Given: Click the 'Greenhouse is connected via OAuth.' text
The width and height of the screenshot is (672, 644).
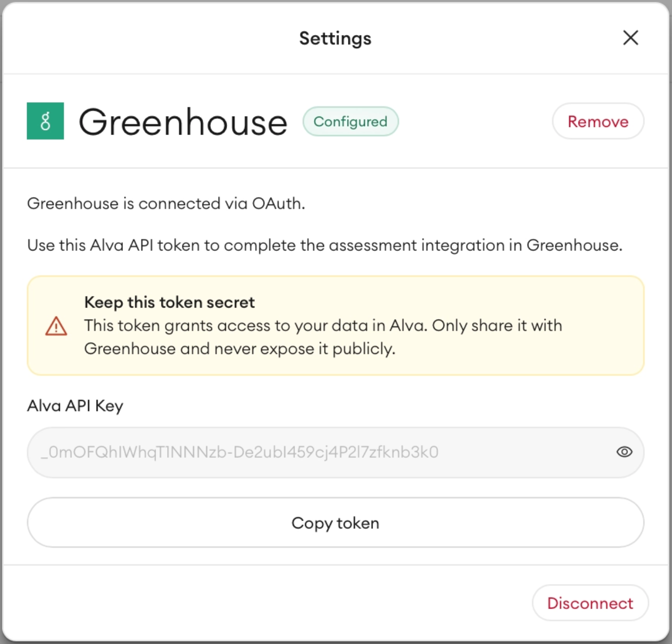Looking at the screenshot, I should [166, 203].
